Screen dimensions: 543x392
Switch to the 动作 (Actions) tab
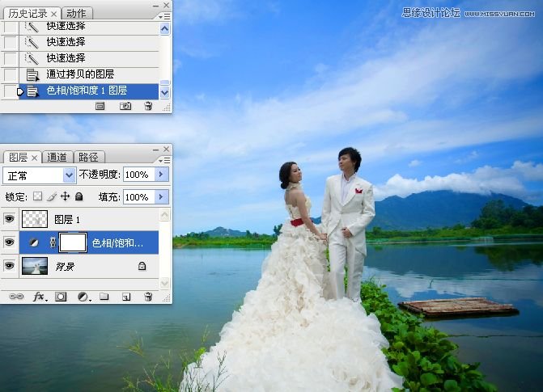point(77,14)
